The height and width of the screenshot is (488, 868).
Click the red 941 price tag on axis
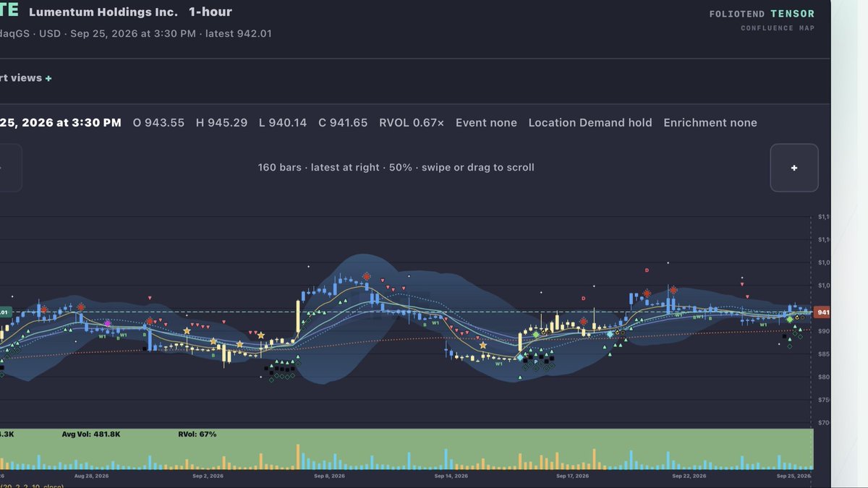pos(822,312)
